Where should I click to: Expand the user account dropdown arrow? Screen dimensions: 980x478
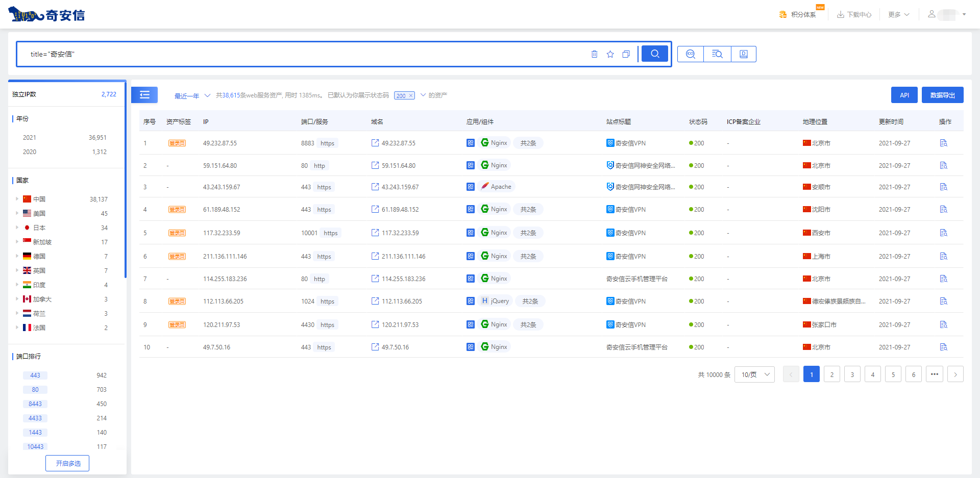[x=964, y=14]
